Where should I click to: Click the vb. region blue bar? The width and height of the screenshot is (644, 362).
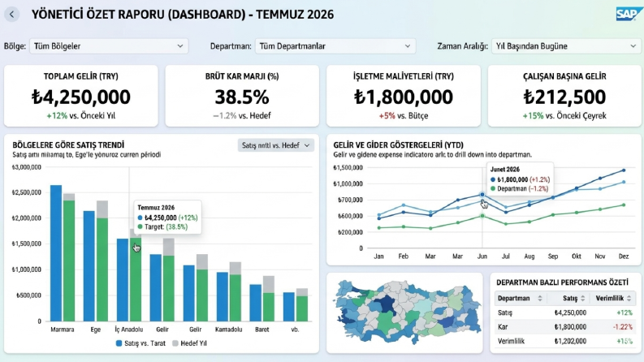289,307
